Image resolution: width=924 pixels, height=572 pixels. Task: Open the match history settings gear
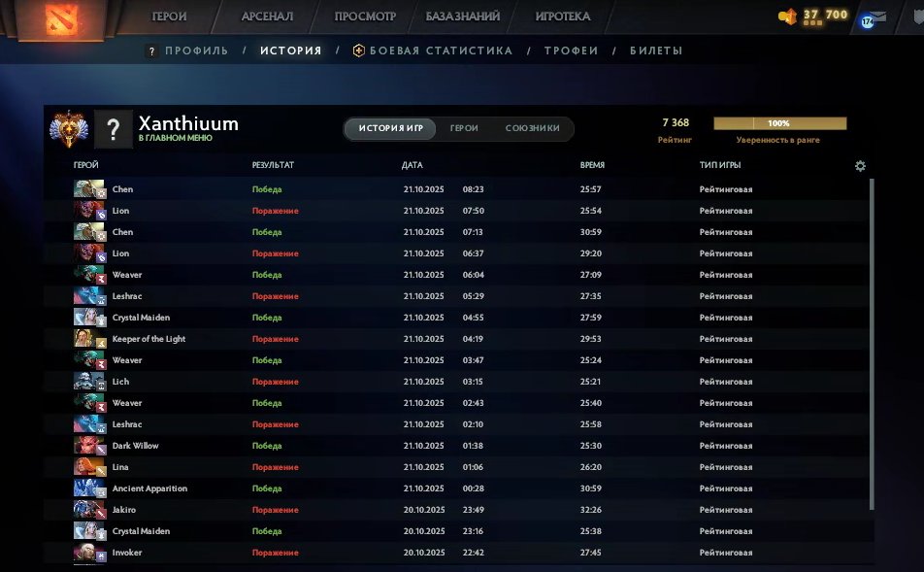click(x=860, y=166)
